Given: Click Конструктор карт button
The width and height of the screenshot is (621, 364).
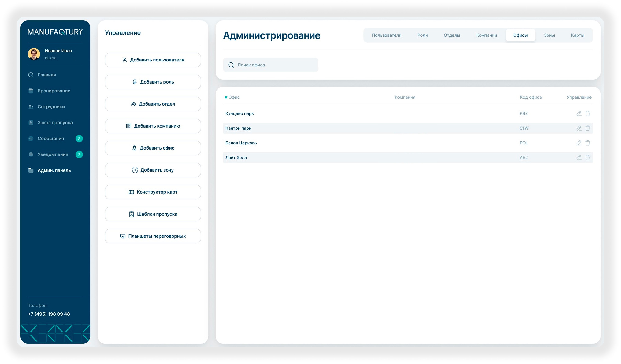Looking at the screenshot, I should point(153,192).
